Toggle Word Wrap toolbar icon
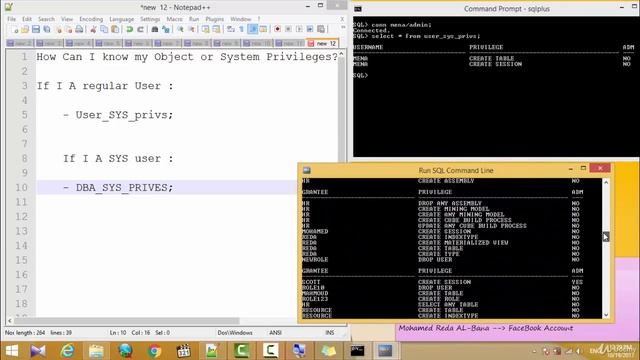The height and width of the screenshot is (360, 640). coord(231,29)
